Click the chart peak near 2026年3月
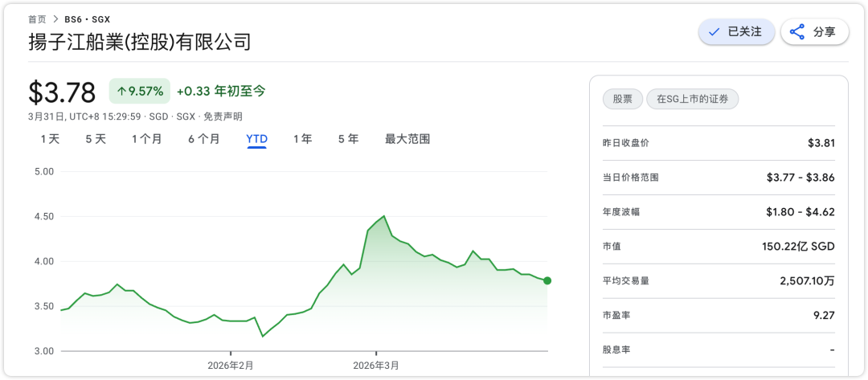 pyautogui.click(x=384, y=216)
